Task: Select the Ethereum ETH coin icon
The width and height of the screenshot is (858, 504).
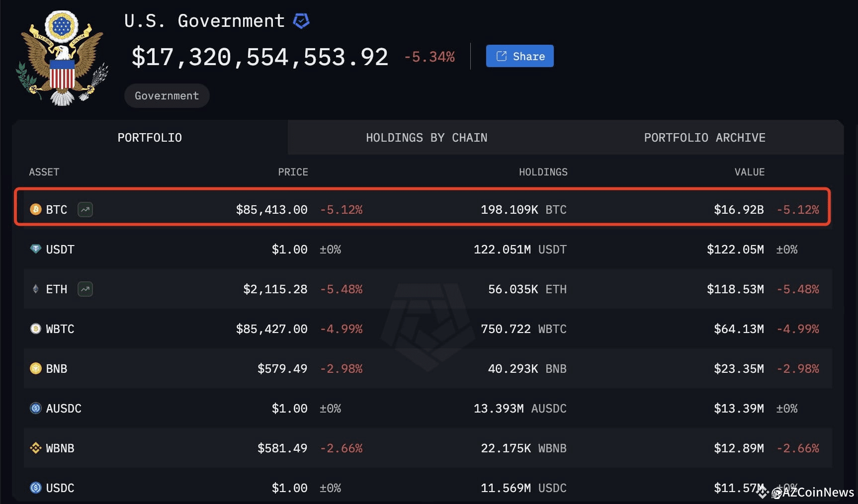Action: (35, 289)
